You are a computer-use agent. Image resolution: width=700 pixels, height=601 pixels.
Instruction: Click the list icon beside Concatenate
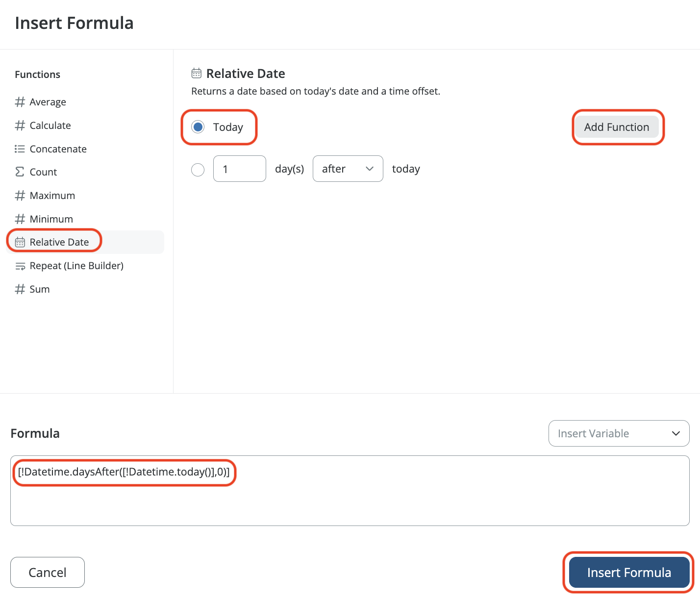pyautogui.click(x=20, y=149)
